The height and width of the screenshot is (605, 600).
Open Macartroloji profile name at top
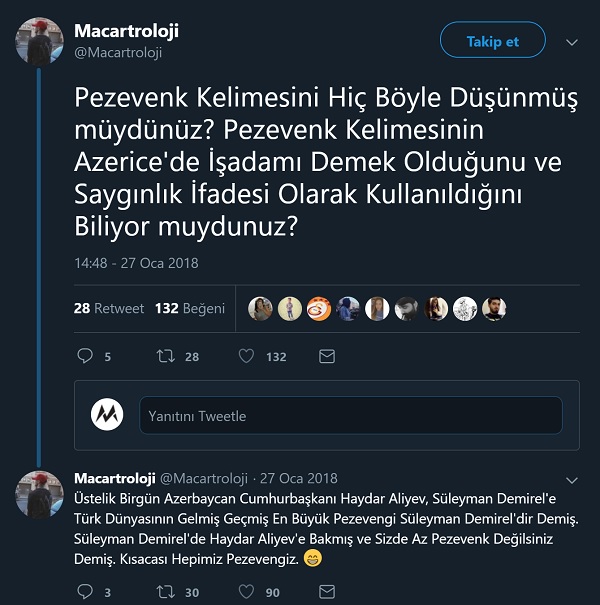(x=127, y=31)
